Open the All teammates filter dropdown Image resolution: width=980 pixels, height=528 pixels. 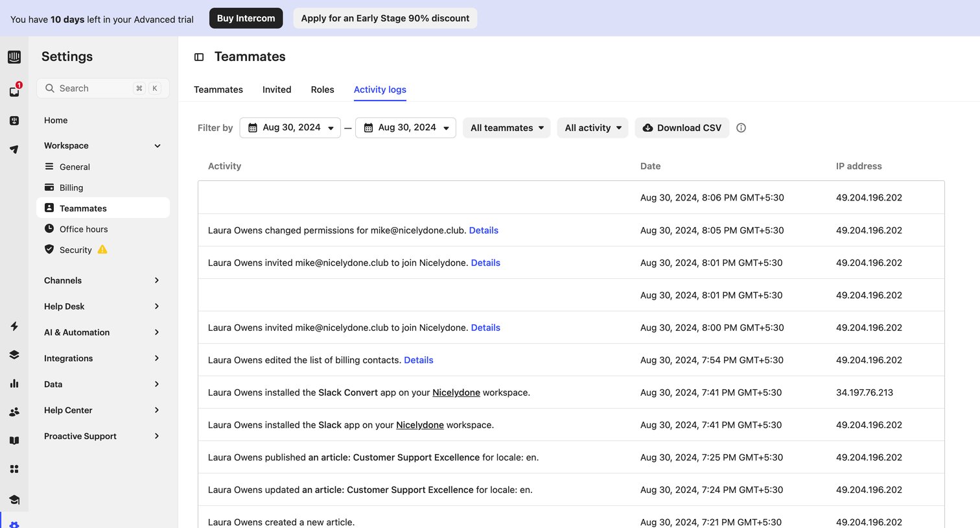(x=507, y=128)
